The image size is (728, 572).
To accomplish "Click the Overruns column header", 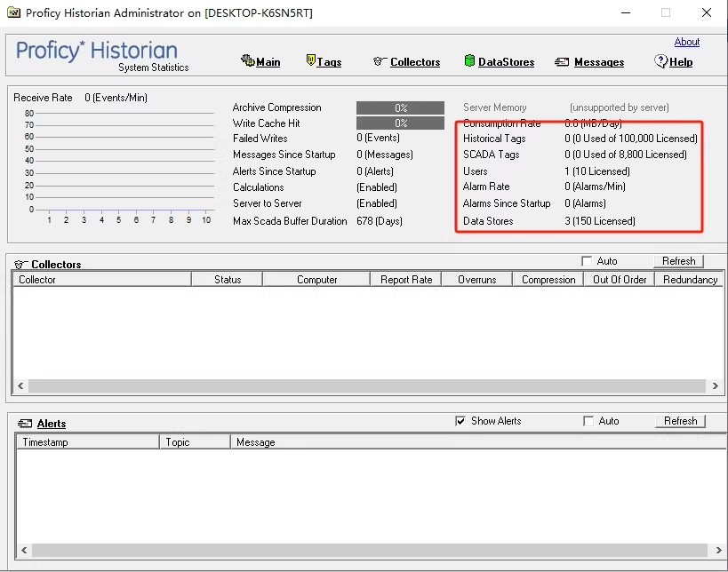I will coord(476,279).
